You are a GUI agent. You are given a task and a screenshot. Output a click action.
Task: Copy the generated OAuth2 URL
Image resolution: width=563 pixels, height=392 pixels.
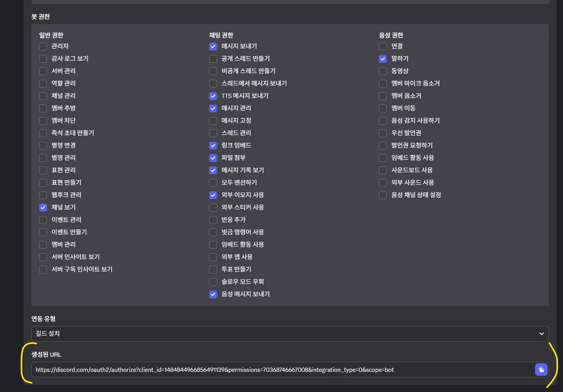pyautogui.click(x=541, y=370)
